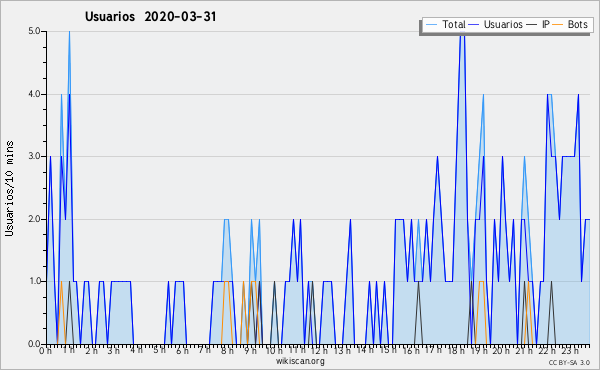Viewport: 600px width, 370px height.
Task: Click the '19 h' x-axis label
Action: [479, 350]
